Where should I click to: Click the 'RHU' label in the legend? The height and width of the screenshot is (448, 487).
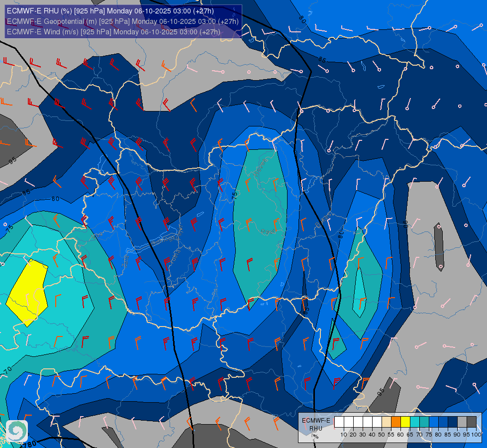tap(316, 429)
